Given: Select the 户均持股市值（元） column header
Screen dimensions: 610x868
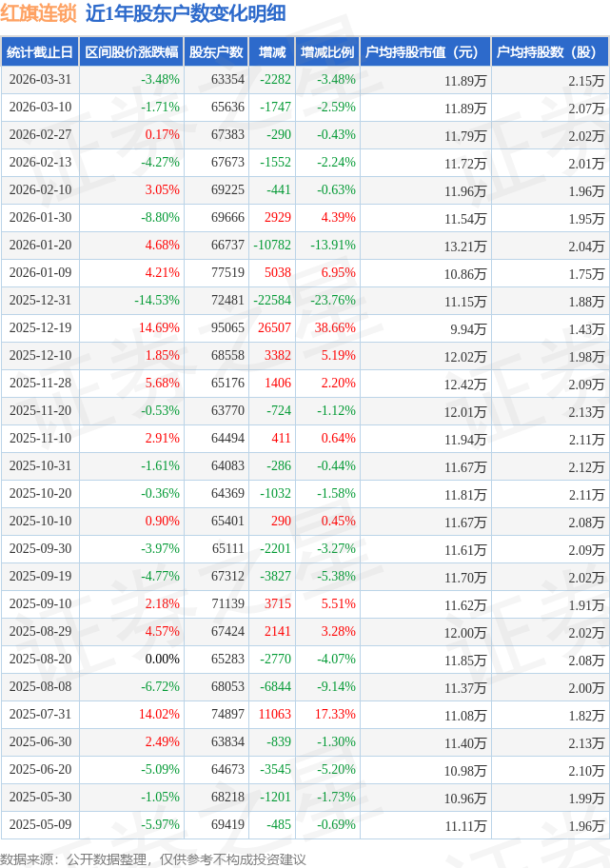Looking at the screenshot, I should [x=425, y=52].
